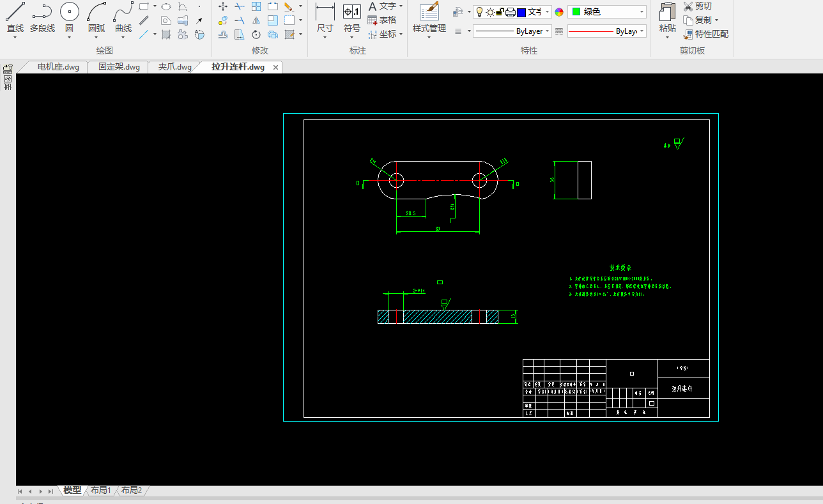
Task: Switch to the 布局1 layout tab
Action: [x=101, y=491]
